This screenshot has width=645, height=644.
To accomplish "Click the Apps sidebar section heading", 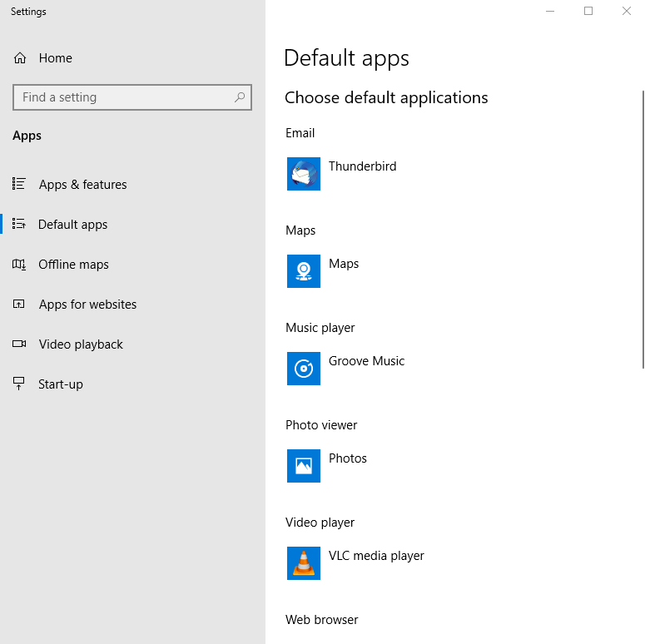I will tap(27, 136).
